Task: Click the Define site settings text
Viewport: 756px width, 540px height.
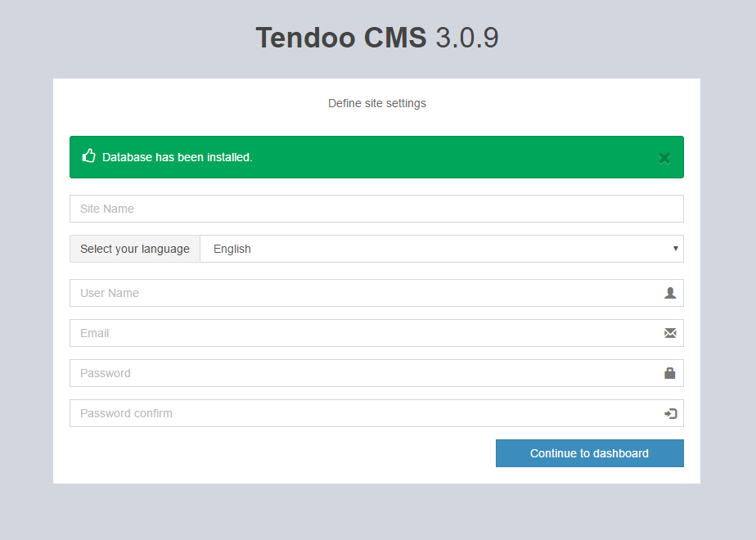Action: (377, 103)
